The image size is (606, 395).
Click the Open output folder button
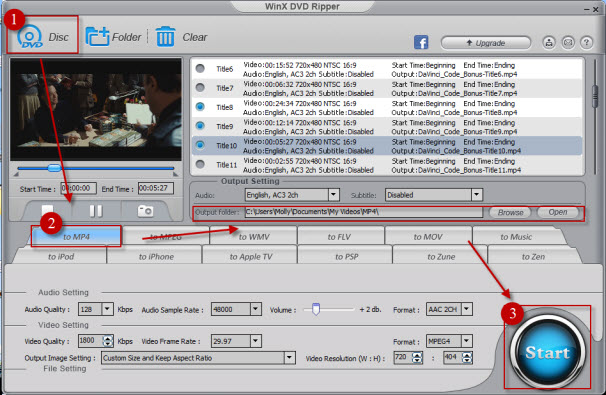pos(558,212)
